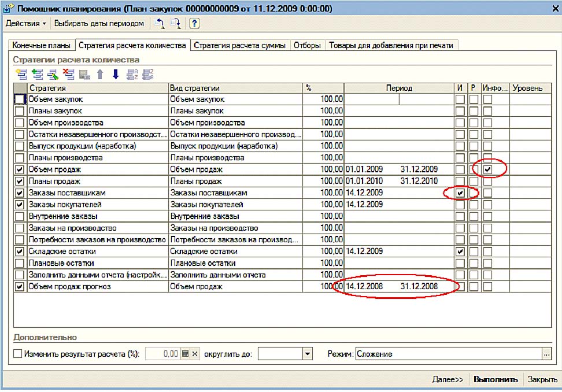Enable Планы производства strategy checkbox
Viewport: 562px width, 392px height.
pyautogui.click(x=20, y=158)
